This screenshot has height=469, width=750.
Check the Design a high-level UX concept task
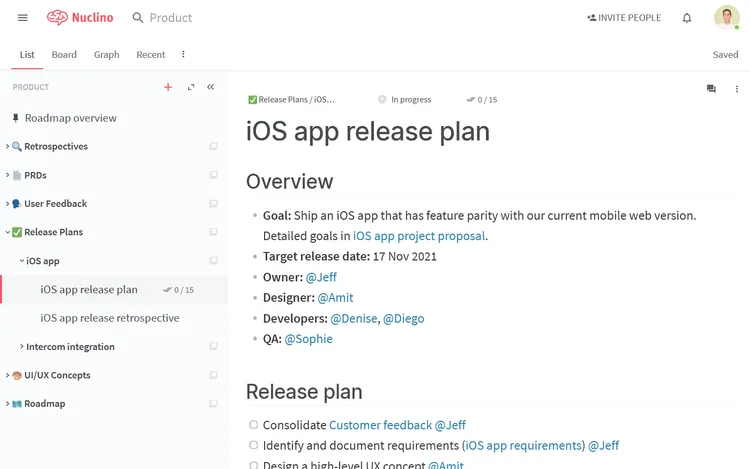coord(254,465)
